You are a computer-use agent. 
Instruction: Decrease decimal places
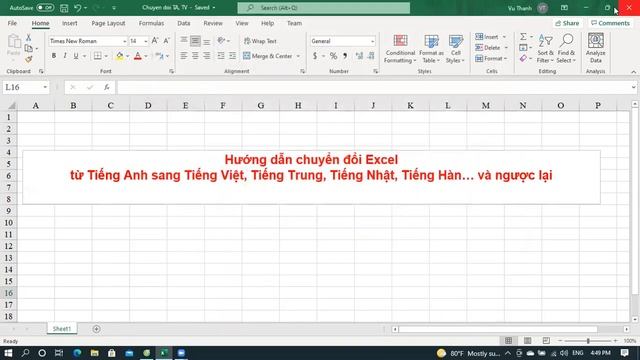371,56
